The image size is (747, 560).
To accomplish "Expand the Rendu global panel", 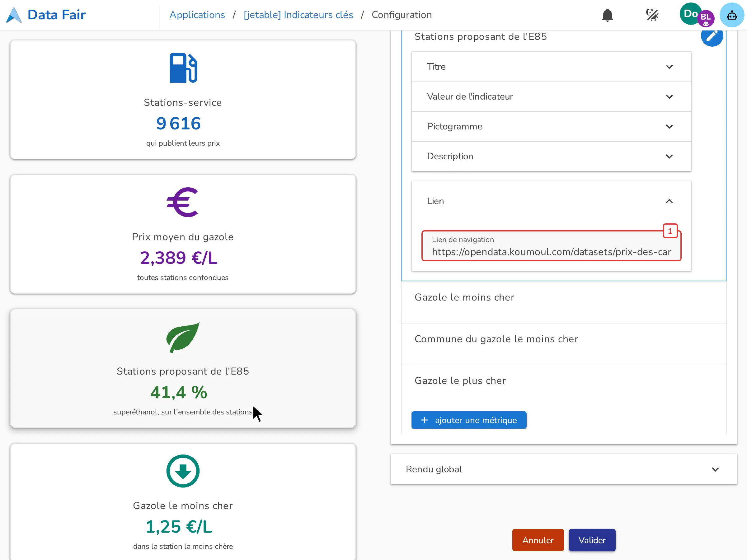I will click(x=564, y=469).
